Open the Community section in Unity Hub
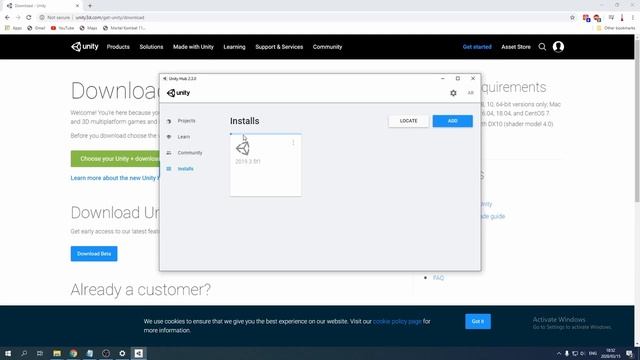 190,153
